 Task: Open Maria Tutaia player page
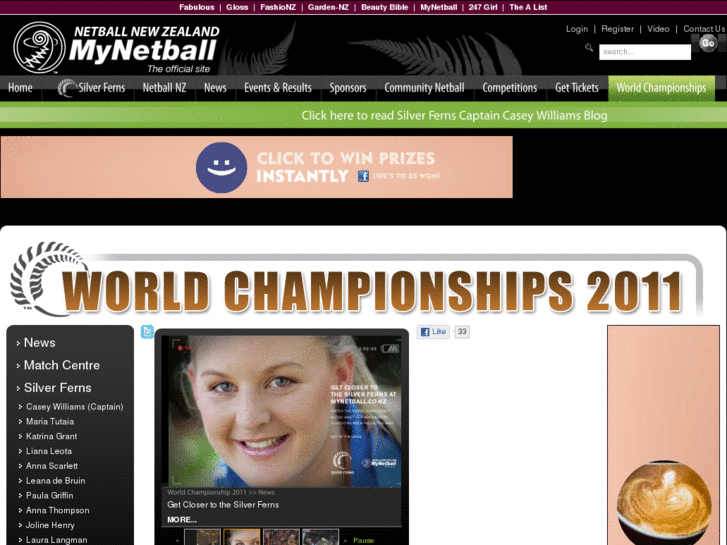coord(50,422)
